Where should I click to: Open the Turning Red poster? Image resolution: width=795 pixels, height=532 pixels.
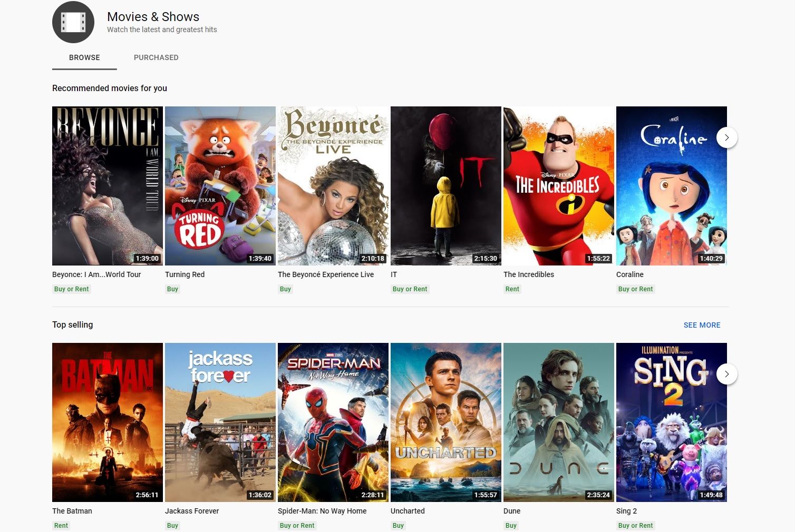pyautogui.click(x=220, y=186)
